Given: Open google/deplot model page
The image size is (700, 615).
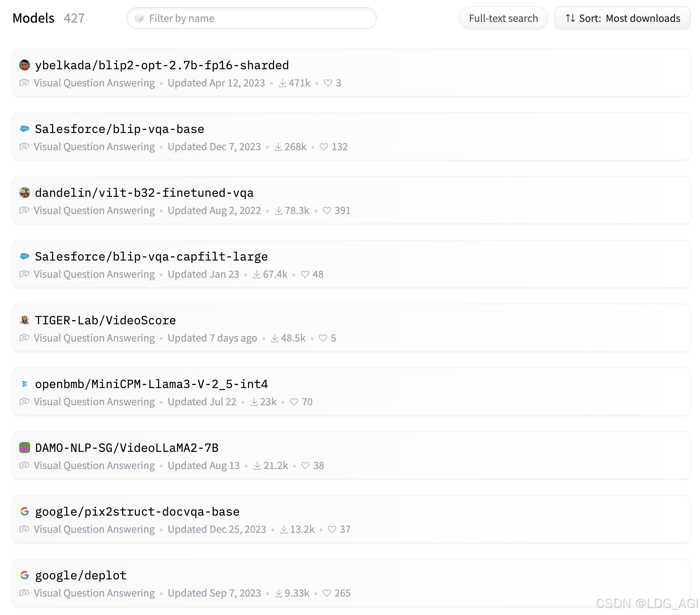Looking at the screenshot, I should (x=81, y=575).
